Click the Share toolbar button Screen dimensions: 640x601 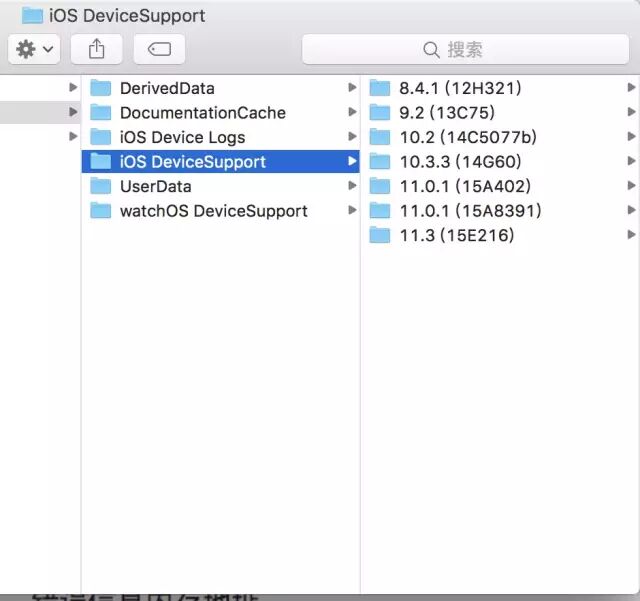tap(96, 49)
